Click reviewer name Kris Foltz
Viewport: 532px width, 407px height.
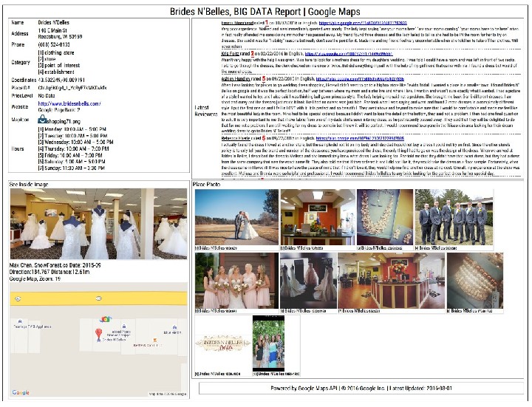click(x=230, y=54)
